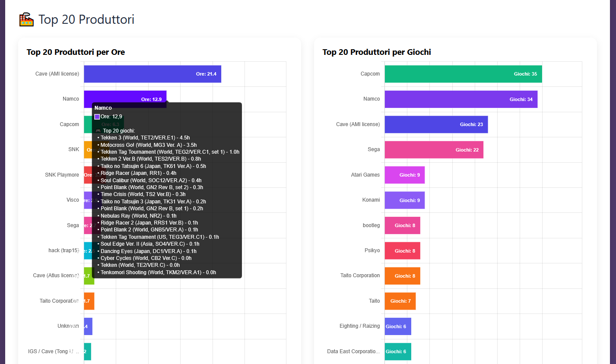Select the Cave (AMI license) Ore 21.4 bar

[152, 74]
